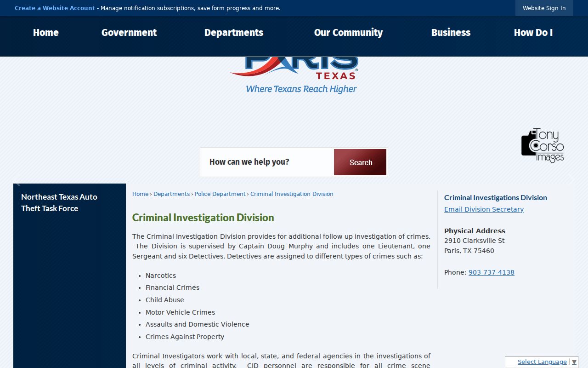Click the Select Language dropdown arrow

[574, 362]
